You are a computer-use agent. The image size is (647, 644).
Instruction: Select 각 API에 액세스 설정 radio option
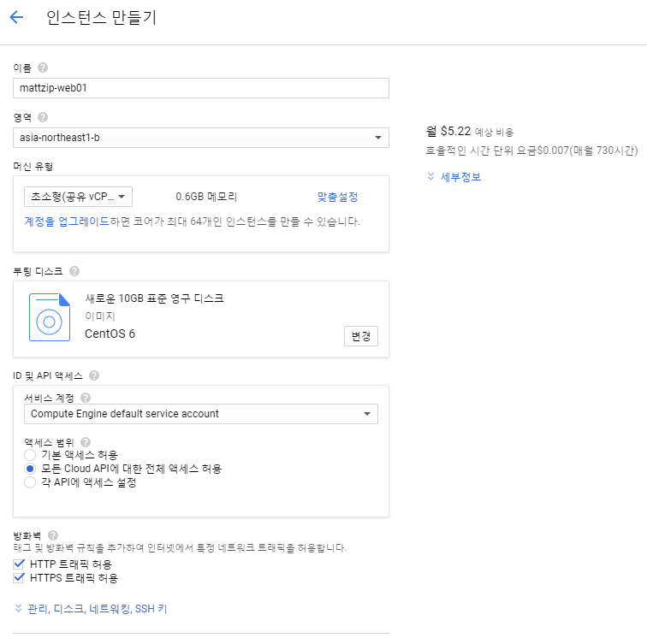(x=30, y=482)
